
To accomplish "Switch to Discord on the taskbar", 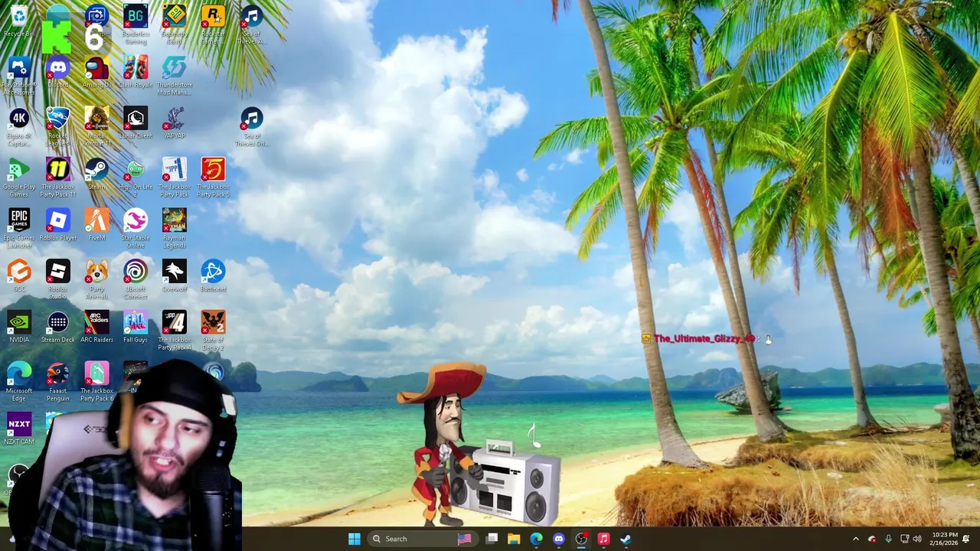I will [559, 539].
